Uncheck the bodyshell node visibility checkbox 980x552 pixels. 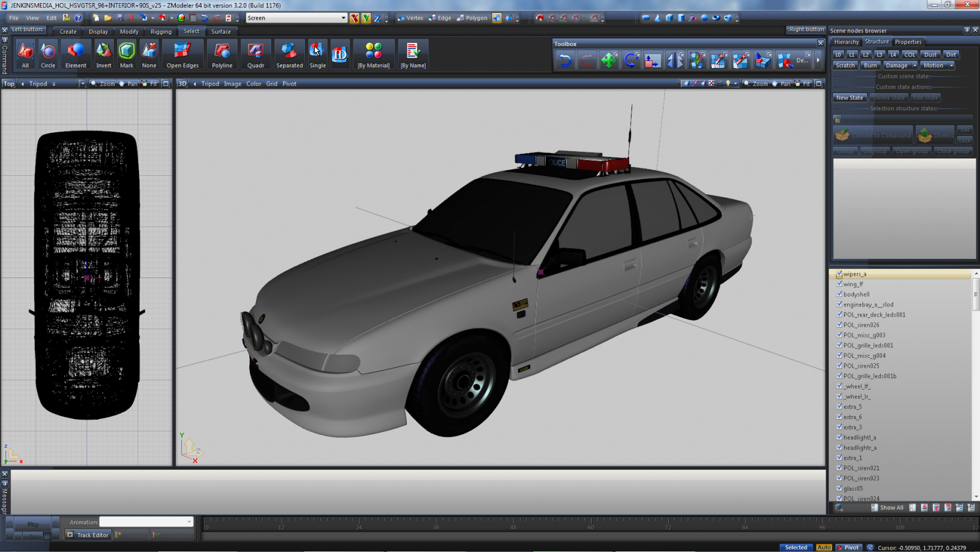click(x=839, y=294)
